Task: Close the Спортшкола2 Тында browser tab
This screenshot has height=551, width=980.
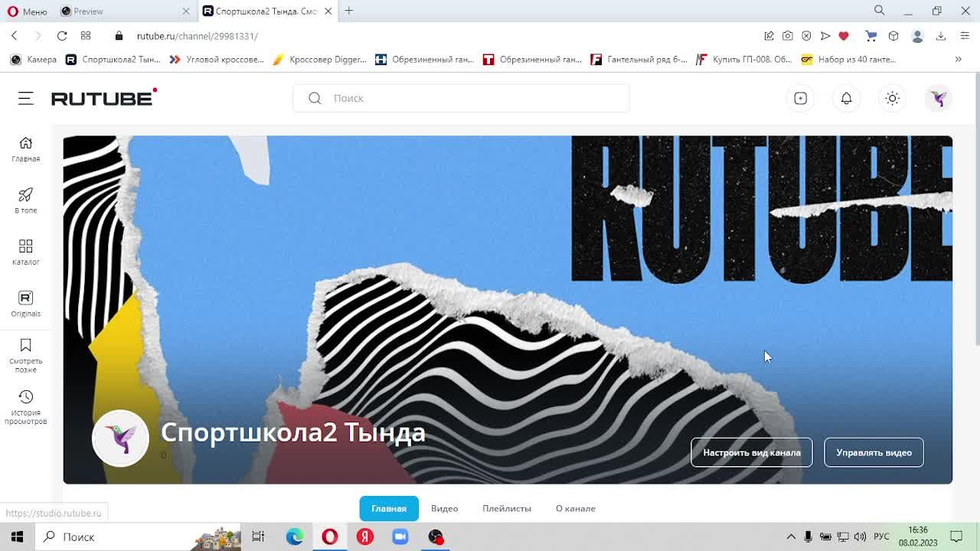Action: point(328,11)
